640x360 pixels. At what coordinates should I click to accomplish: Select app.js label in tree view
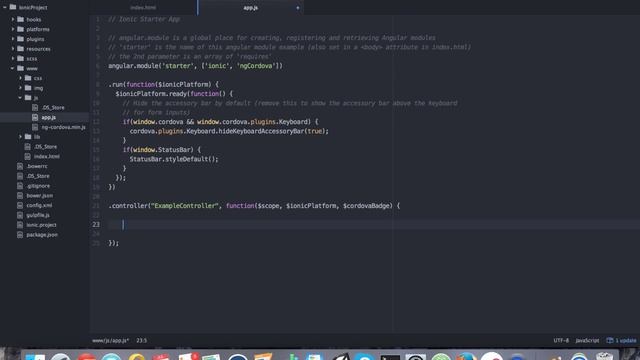49,117
